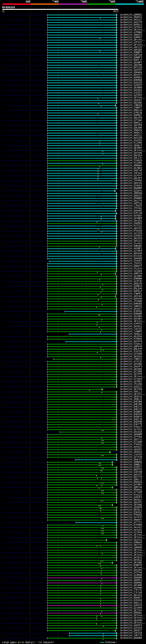The image size is (146, 644).
Task: Click the purple alignment bar for UniRef100_Q6WAW3
Action: (x=82, y=583)
